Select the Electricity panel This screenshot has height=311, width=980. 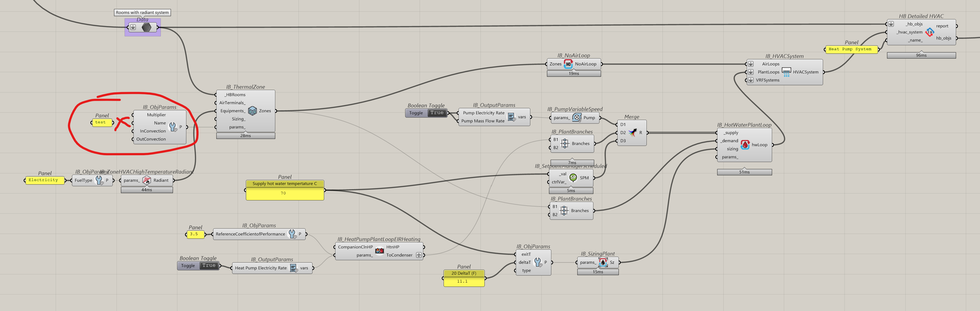(45, 180)
